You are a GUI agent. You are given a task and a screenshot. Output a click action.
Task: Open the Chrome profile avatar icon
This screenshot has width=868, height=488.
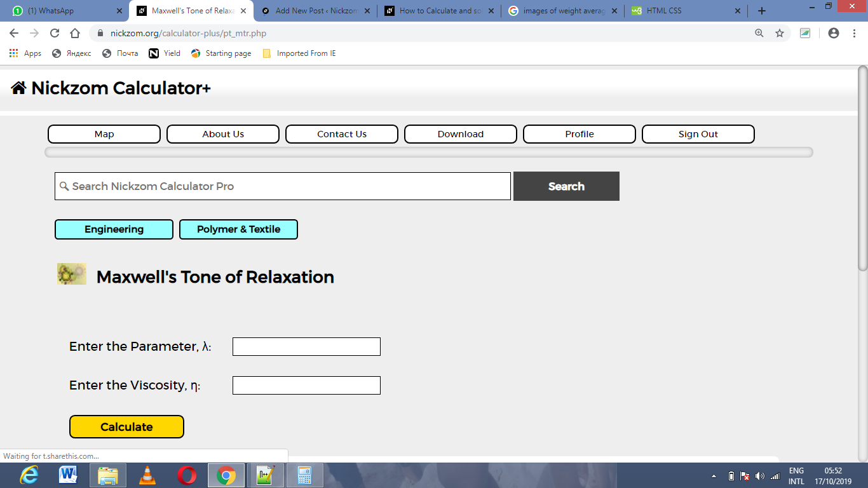tap(834, 33)
